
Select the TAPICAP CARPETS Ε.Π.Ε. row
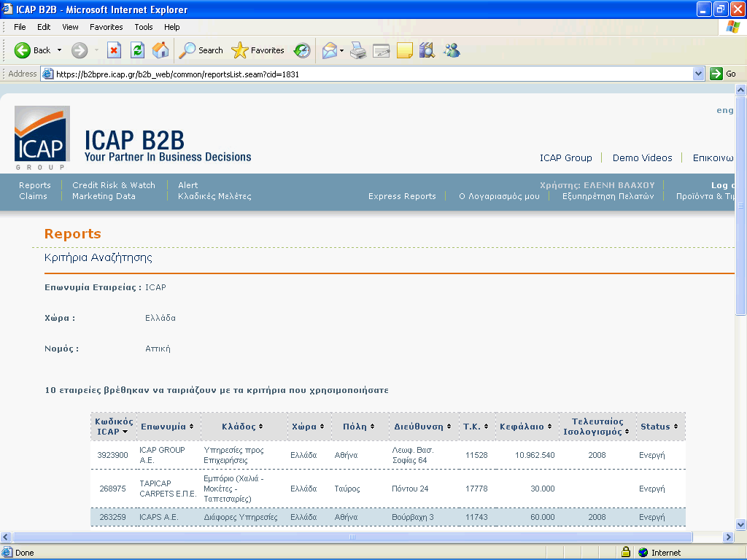(388, 489)
